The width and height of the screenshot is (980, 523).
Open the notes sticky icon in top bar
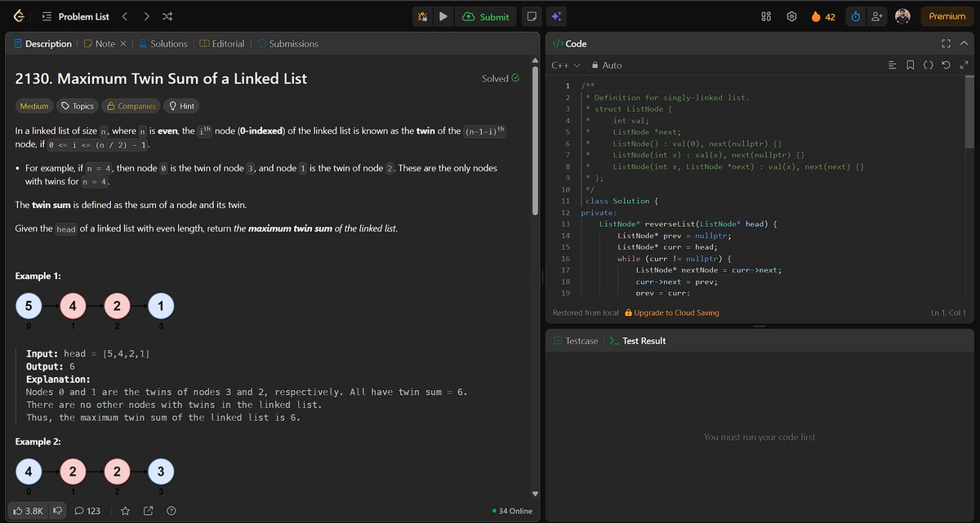point(531,16)
